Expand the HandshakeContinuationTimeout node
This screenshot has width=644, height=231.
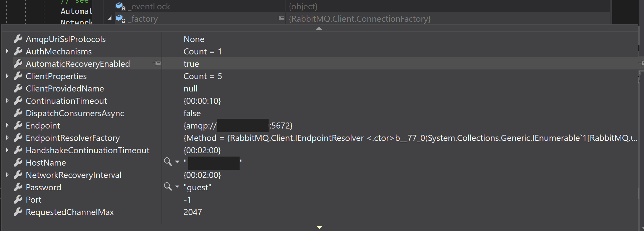click(7, 150)
